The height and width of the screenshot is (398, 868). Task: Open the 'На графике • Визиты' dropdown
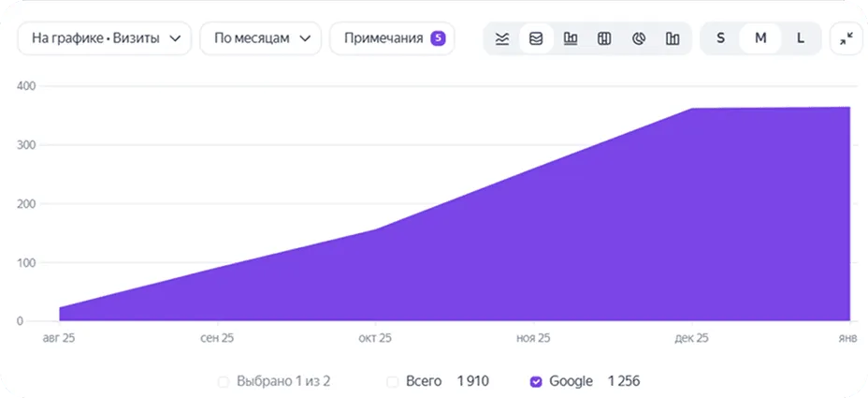105,38
